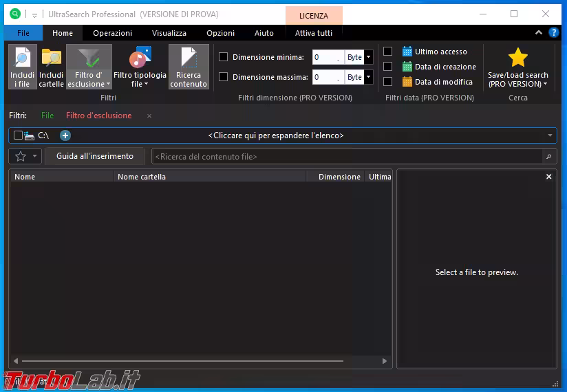Open the quick access toolbar customize arrow

[34, 15]
